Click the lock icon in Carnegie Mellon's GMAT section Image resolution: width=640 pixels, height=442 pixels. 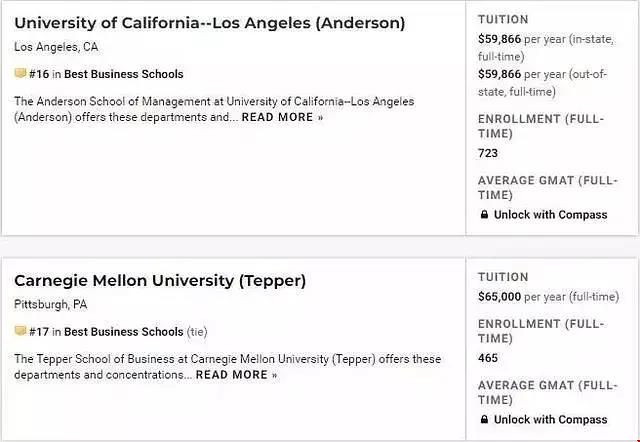pyautogui.click(x=484, y=420)
